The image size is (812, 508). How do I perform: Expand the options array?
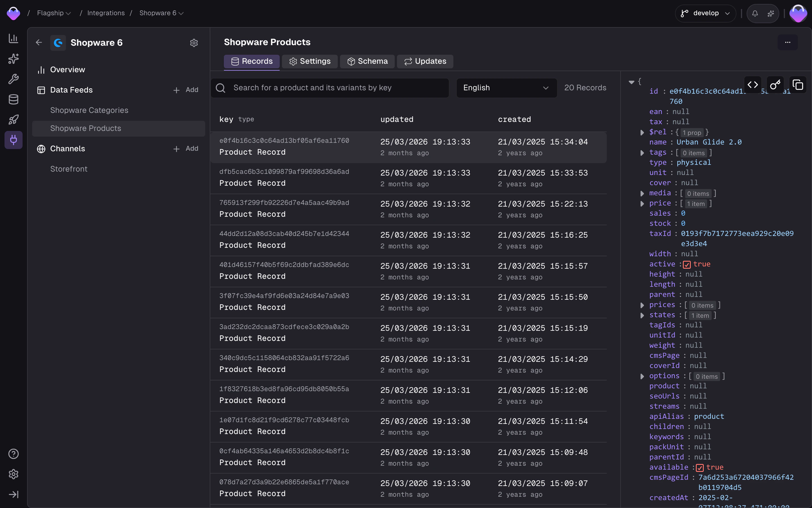(x=642, y=376)
